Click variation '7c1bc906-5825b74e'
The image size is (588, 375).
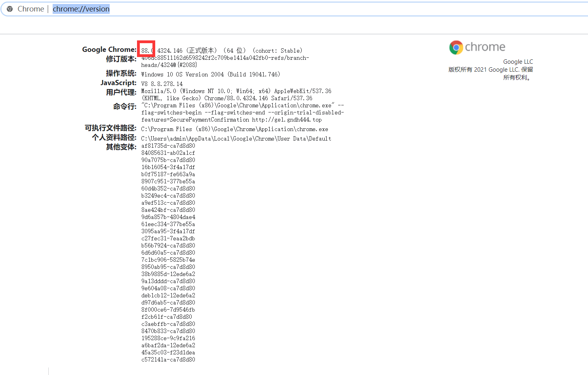point(168,260)
